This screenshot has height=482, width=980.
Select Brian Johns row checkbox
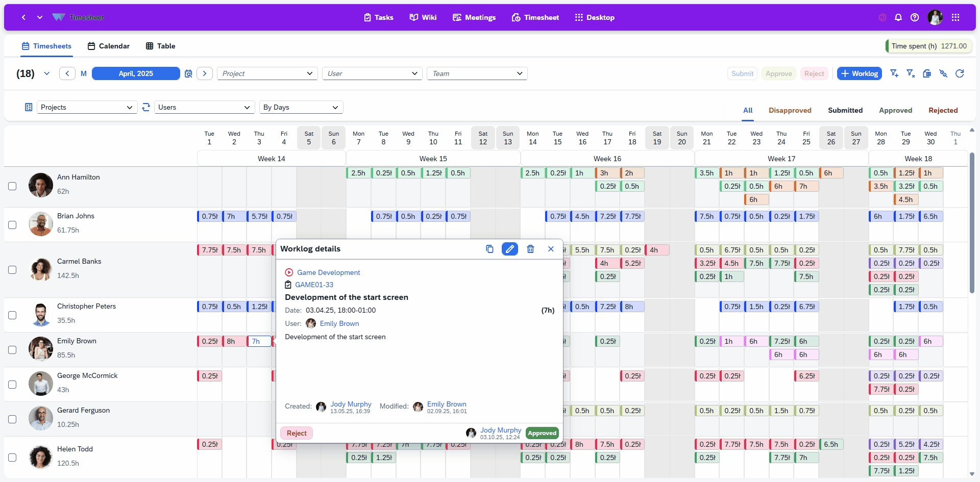12,225
